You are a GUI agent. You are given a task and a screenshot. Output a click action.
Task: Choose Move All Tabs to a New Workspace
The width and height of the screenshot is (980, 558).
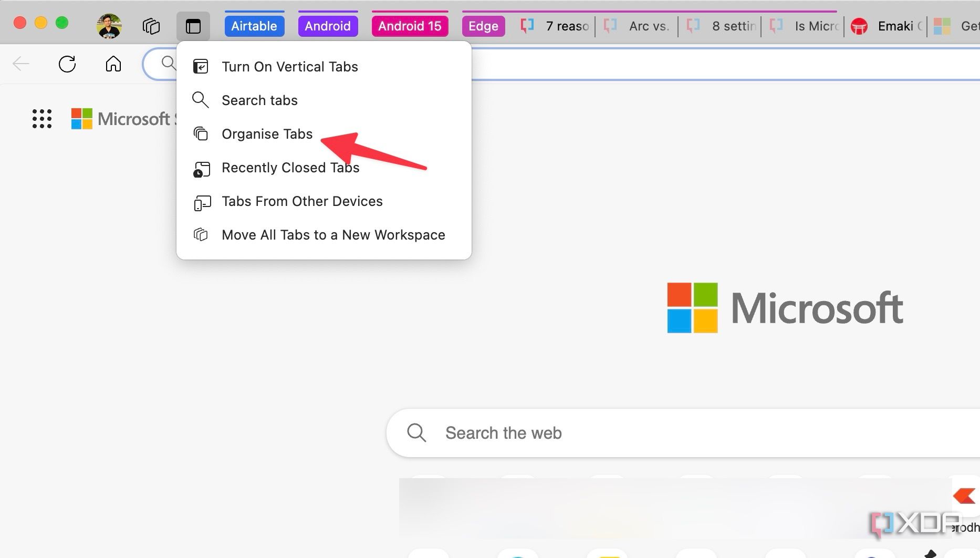pyautogui.click(x=324, y=235)
